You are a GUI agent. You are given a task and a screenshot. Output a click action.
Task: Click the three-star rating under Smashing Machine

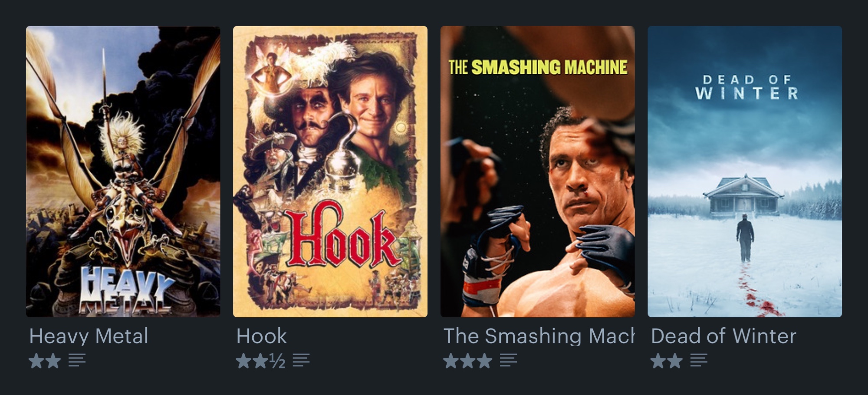click(468, 361)
